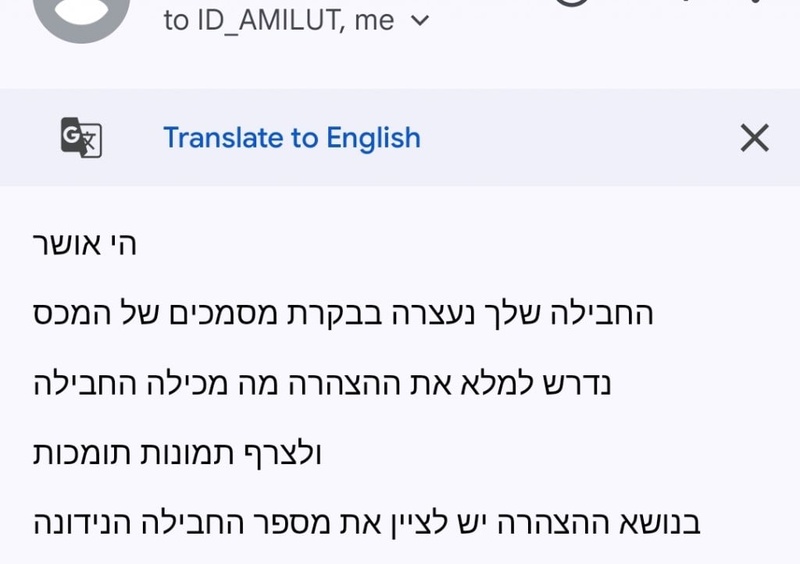Click the greeting line 'הי אושר'
Screen dimensions: 800x564
coord(85,243)
